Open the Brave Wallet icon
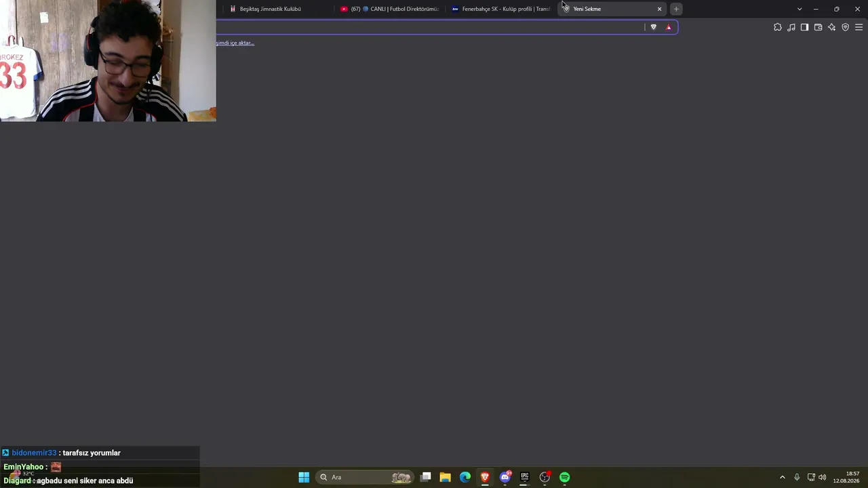 click(818, 27)
